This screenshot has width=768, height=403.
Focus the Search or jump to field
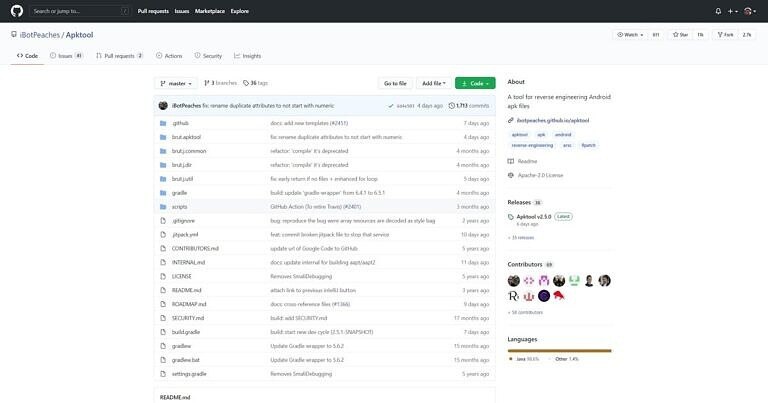click(80, 11)
